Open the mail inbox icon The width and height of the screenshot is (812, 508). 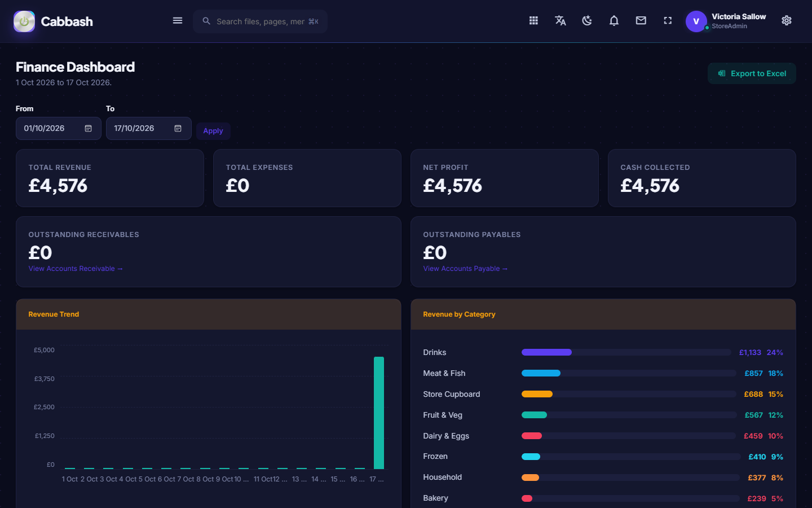641,21
